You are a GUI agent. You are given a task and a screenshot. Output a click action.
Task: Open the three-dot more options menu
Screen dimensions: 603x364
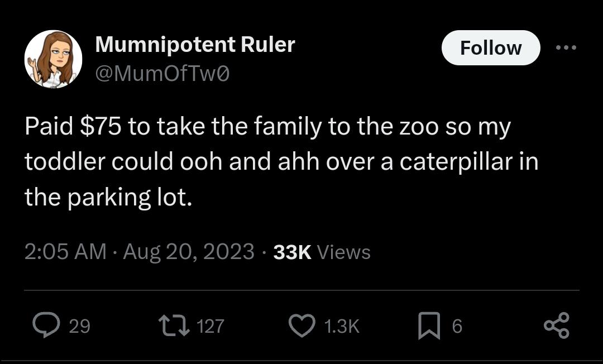[x=566, y=48]
